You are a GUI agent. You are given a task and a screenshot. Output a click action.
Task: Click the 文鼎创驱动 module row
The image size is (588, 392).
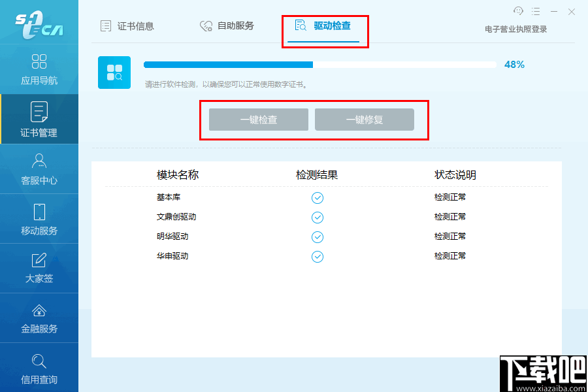[x=326, y=217]
